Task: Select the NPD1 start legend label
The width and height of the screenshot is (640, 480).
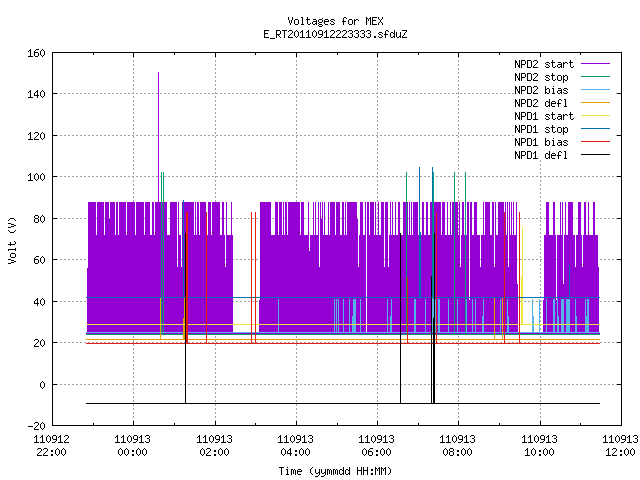Action: point(544,116)
